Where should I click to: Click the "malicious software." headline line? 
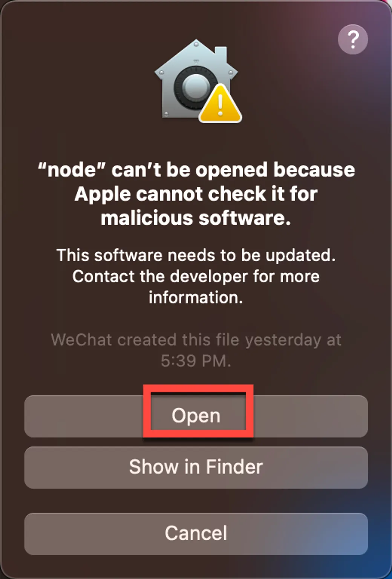196,218
